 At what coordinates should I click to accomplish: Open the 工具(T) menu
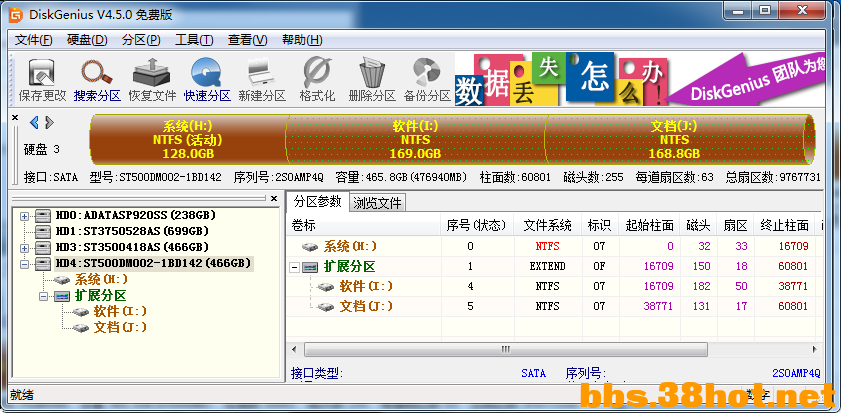coord(194,40)
